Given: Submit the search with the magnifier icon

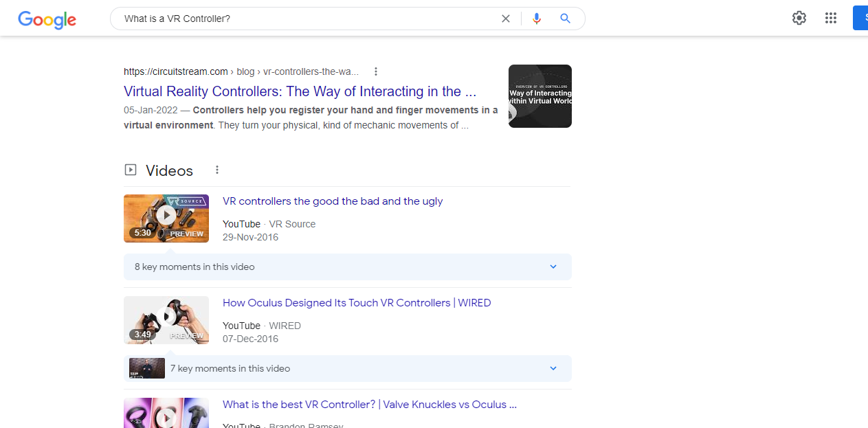Looking at the screenshot, I should coord(565,19).
